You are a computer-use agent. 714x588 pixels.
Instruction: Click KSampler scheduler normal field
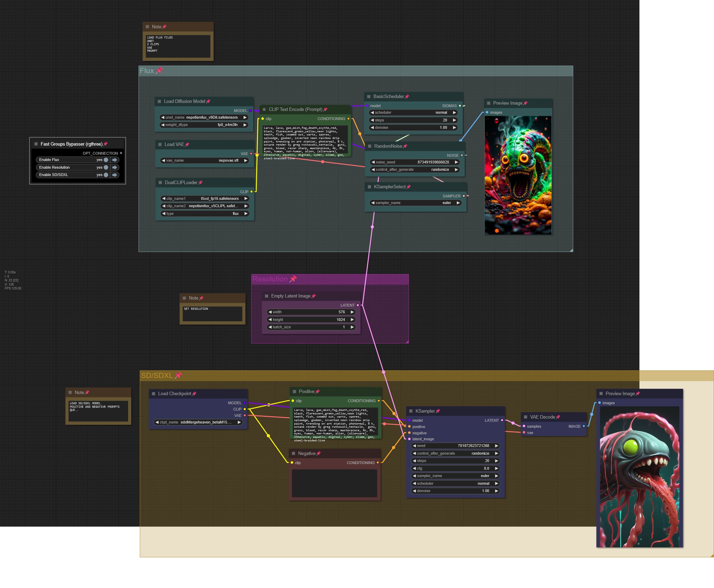[456, 484]
